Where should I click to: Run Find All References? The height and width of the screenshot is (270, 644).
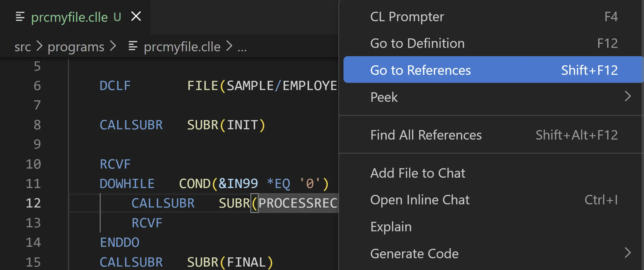pyautogui.click(x=426, y=135)
